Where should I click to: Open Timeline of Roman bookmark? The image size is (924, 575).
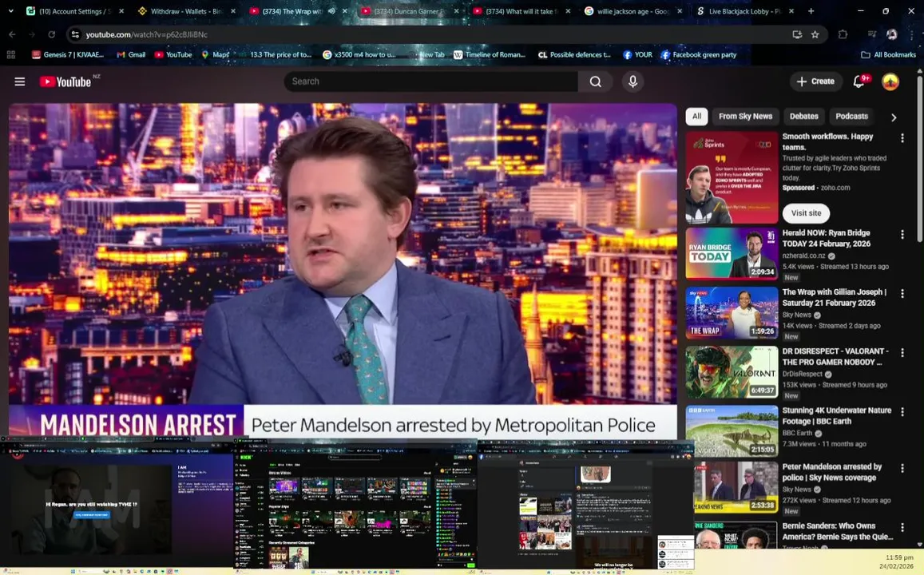point(489,55)
